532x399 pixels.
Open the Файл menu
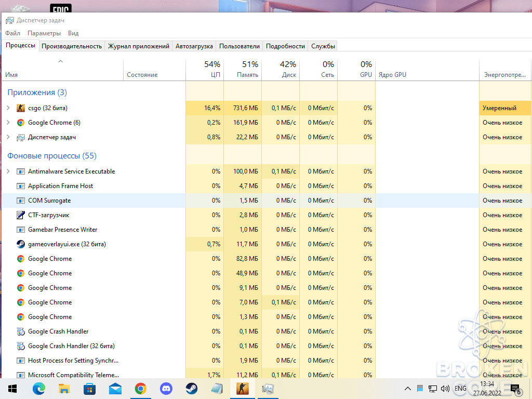[x=12, y=33]
